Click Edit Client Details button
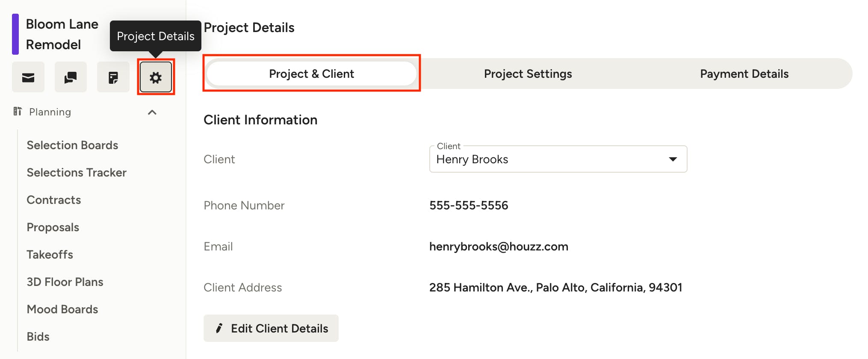Image resolution: width=868 pixels, height=359 pixels. [271, 328]
